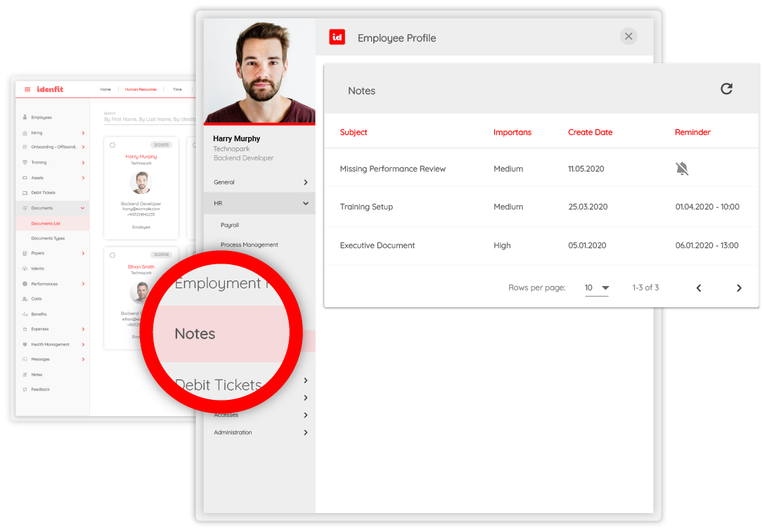The width and height of the screenshot is (762, 532).
Task: Click create date 11.05.2020
Action: point(586,169)
